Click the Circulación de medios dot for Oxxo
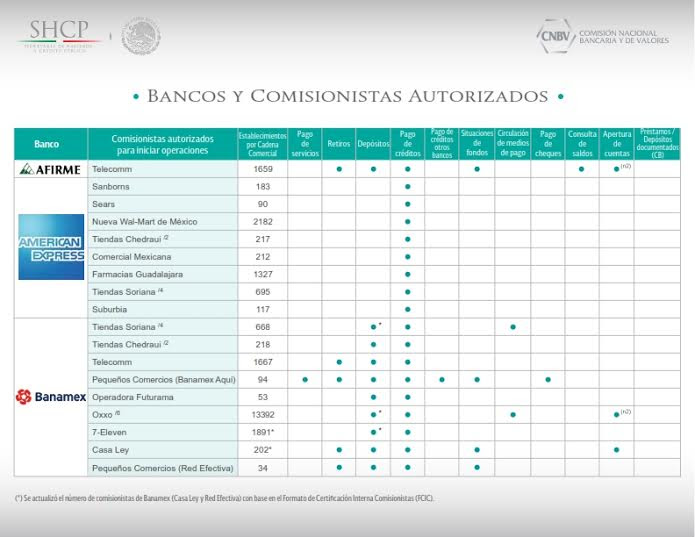The image size is (695, 537). click(513, 415)
